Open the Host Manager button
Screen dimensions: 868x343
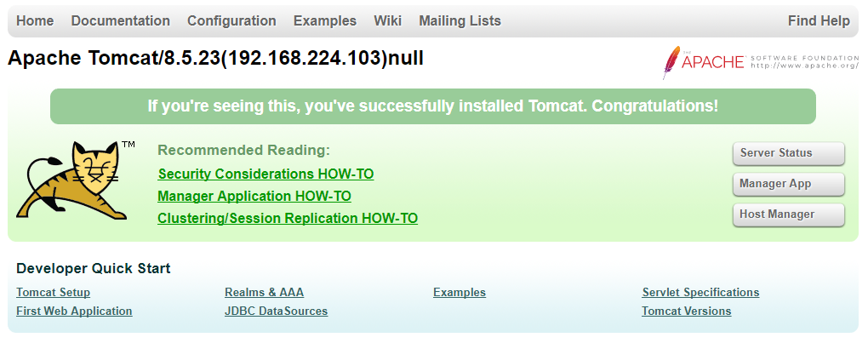(x=789, y=214)
